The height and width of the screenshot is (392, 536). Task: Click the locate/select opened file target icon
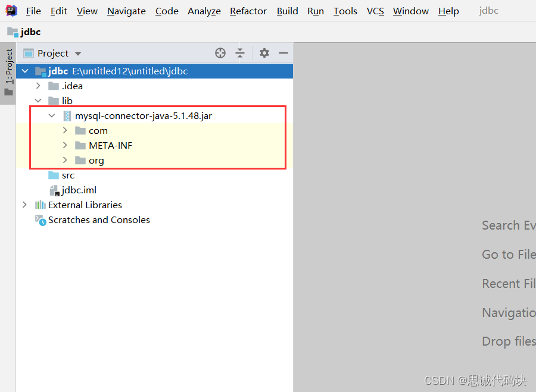tap(220, 53)
